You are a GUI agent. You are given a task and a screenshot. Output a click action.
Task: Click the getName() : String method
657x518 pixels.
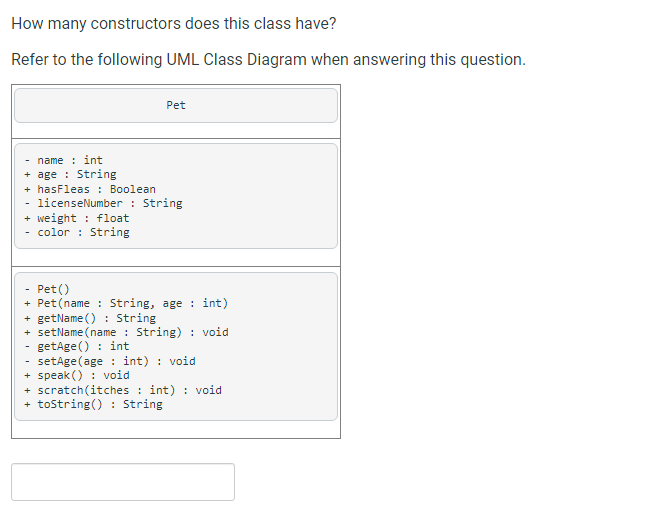(x=90, y=318)
